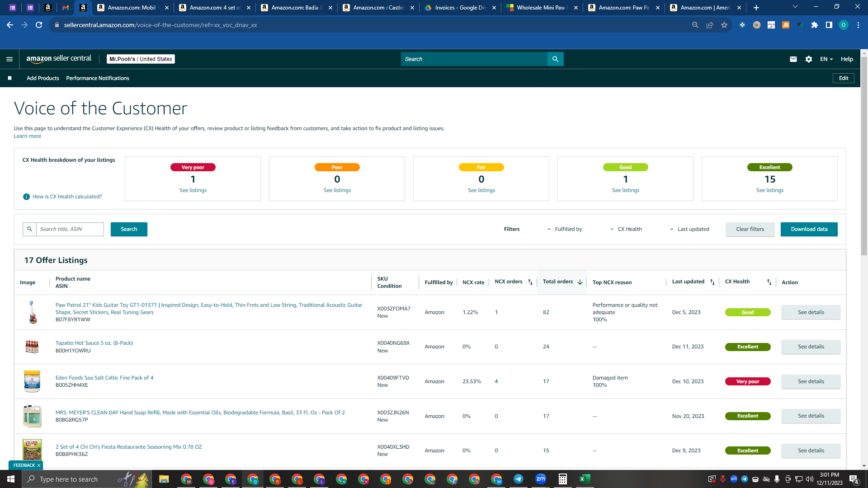Click the bookmark flag icon

click(9, 78)
